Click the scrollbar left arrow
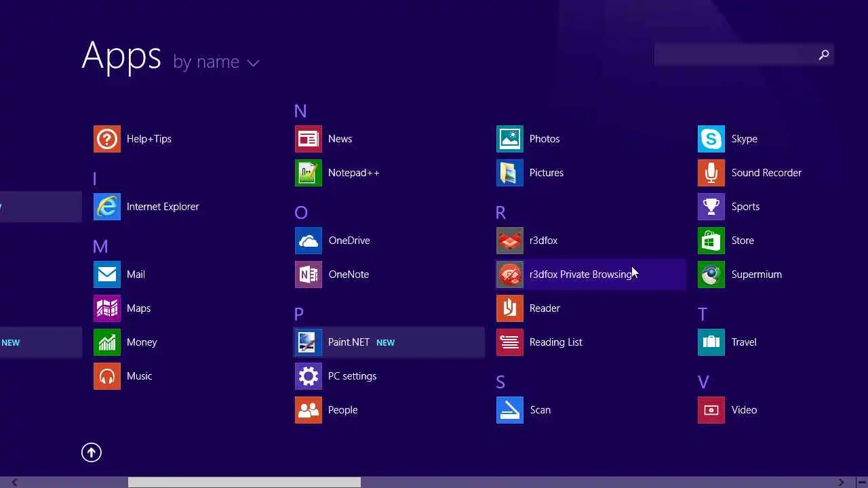Image resolution: width=868 pixels, height=488 pixels. (14, 483)
